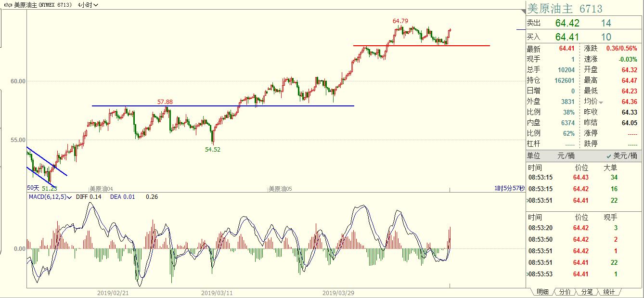Viewport: 644px width, 298px height.
Task: Click the 速涨 value -0.03%
Action: [x=628, y=60]
